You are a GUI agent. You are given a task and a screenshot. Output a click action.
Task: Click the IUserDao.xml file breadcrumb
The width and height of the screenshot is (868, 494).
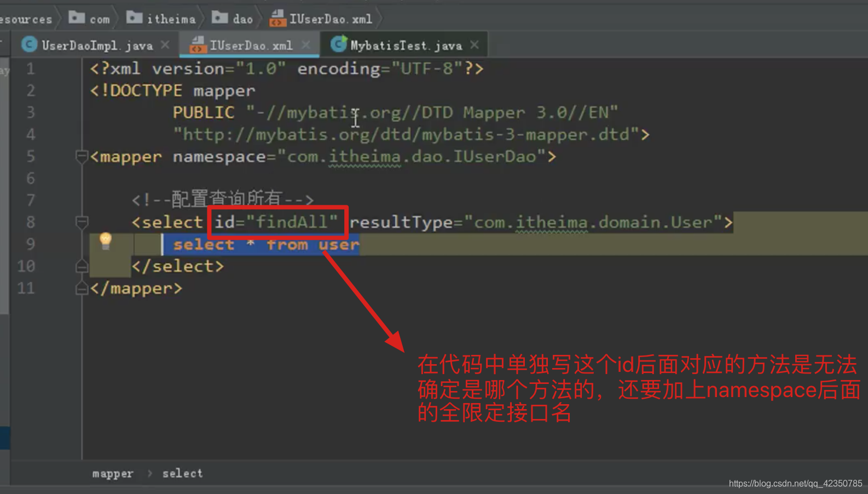click(321, 19)
